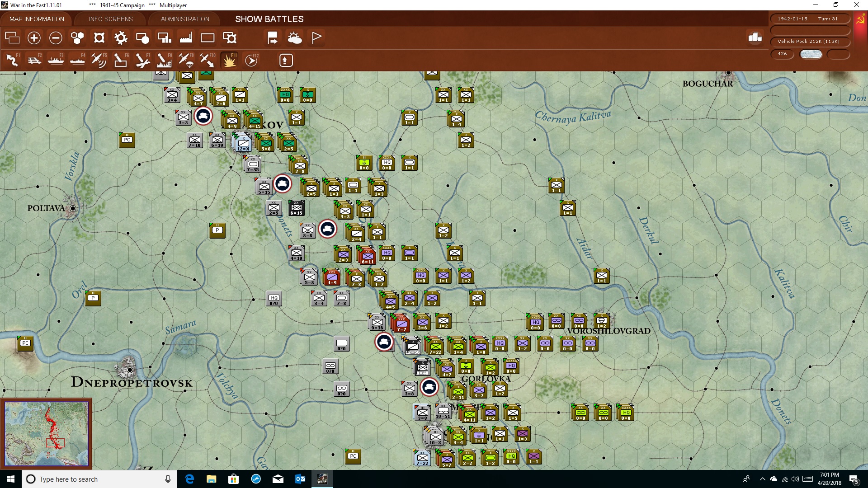Launch Microsoft Edge from taskbar
The image size is (868, 488).
tap(189, 479)
